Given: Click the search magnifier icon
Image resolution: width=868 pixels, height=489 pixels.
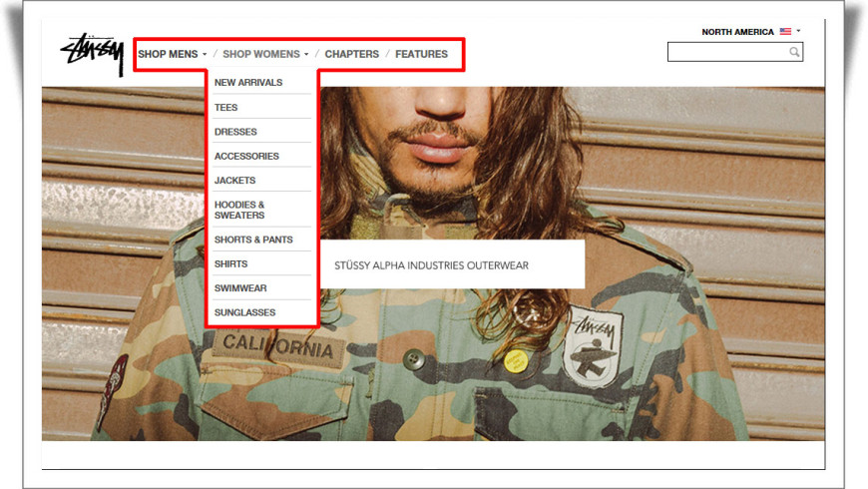Looking at the screenshot, I should [x=794, y=52].
